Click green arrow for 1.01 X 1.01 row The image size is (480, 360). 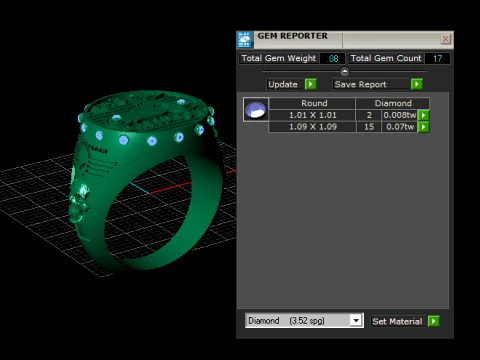point(423,115)
